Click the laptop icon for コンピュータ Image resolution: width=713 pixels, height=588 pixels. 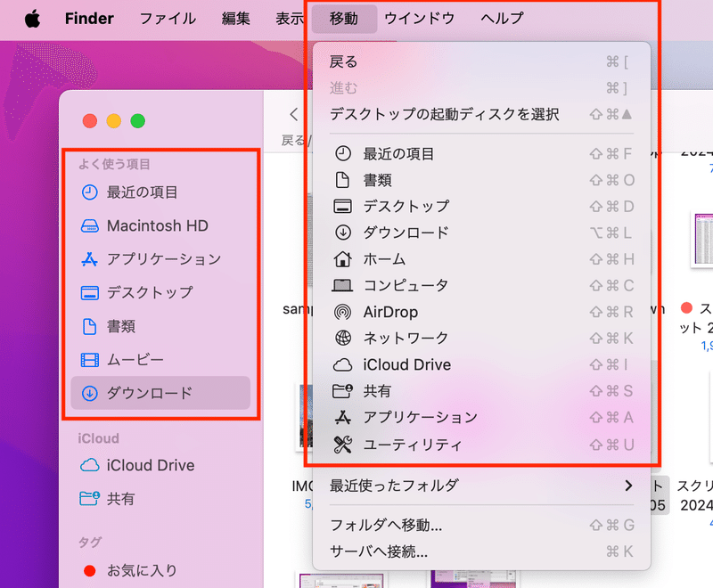[x=342, y=285]
